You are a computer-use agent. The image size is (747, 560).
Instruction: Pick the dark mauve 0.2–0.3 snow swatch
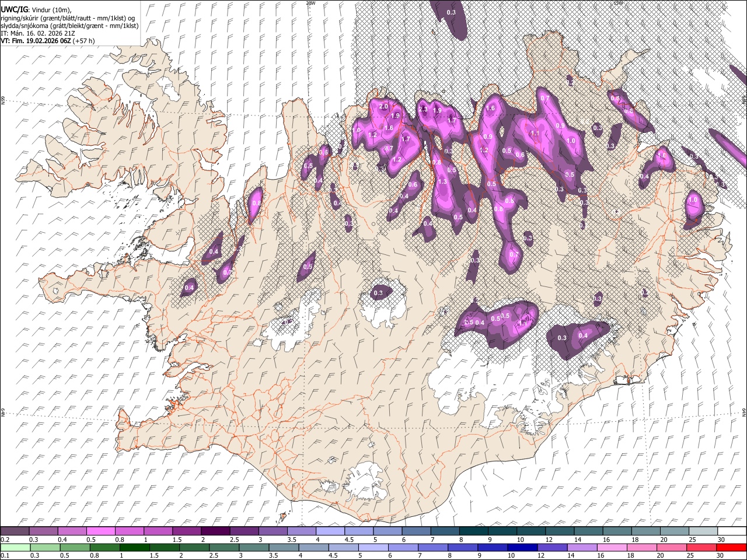(14, 531)
